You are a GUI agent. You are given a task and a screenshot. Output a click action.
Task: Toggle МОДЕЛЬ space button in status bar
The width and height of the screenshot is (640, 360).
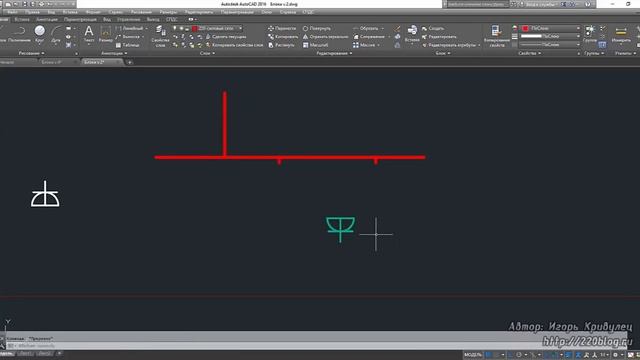click(473, 355)
